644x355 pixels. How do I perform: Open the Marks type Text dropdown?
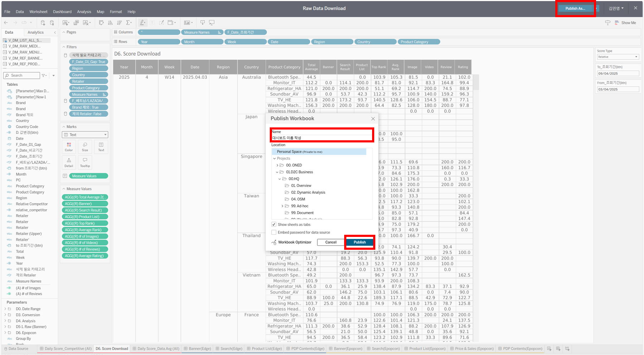click(x=85, y=135)
